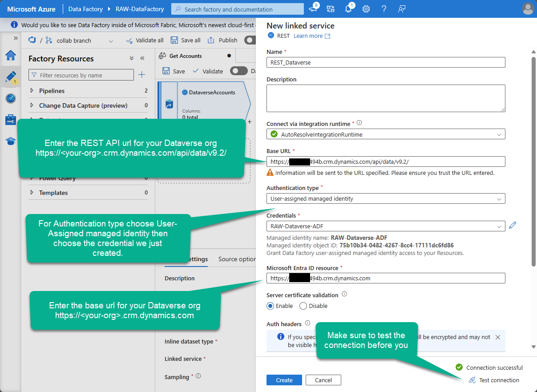
Task: Open the Credentials dropdown
Action: point(386,226)
